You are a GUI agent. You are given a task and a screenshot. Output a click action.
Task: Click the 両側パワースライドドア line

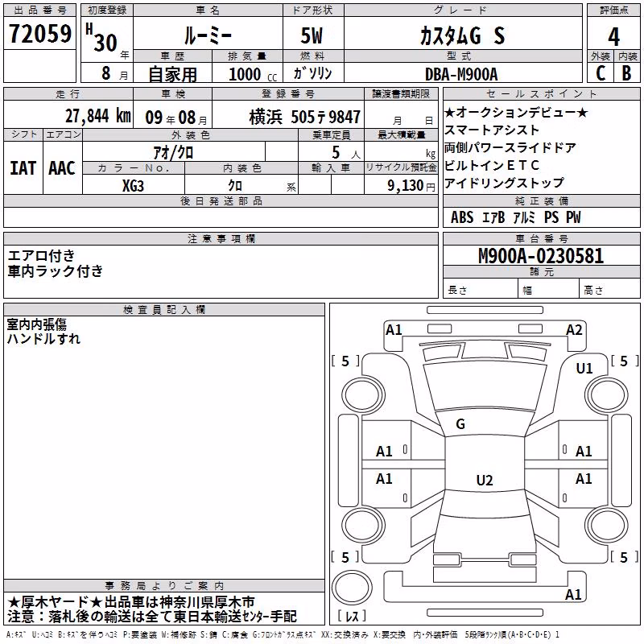(510, 147)
